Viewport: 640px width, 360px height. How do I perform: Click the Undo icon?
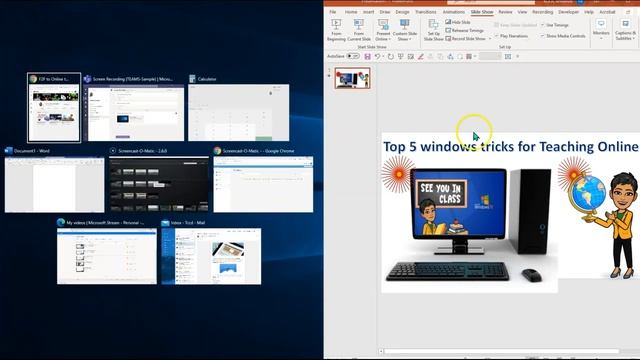click(377, 56)
